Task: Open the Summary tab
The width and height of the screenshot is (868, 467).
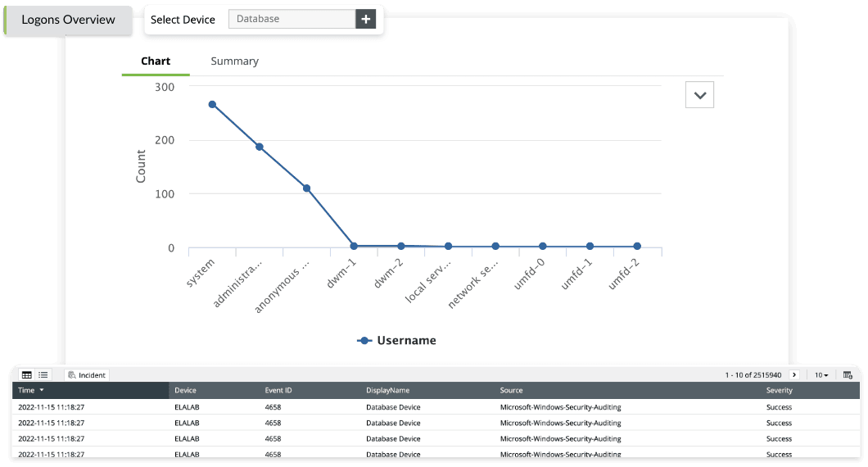Action: click(x=234, y=61)
